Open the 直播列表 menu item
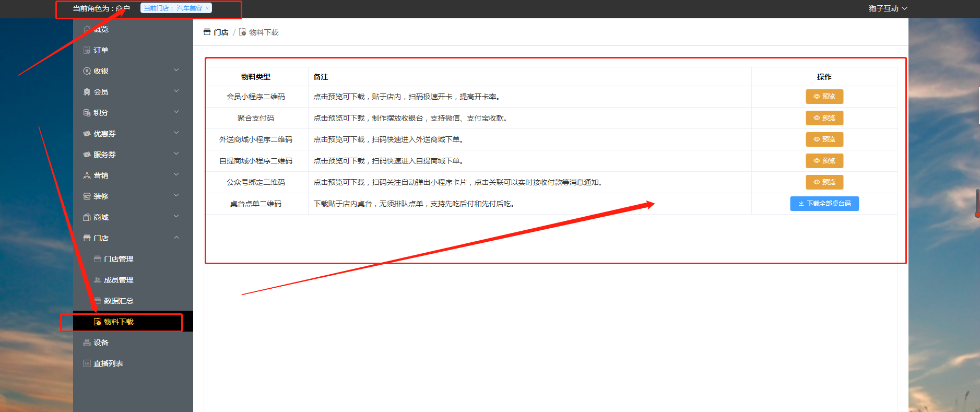The width and height of the screenshot is (980, 412). point(133,363)
